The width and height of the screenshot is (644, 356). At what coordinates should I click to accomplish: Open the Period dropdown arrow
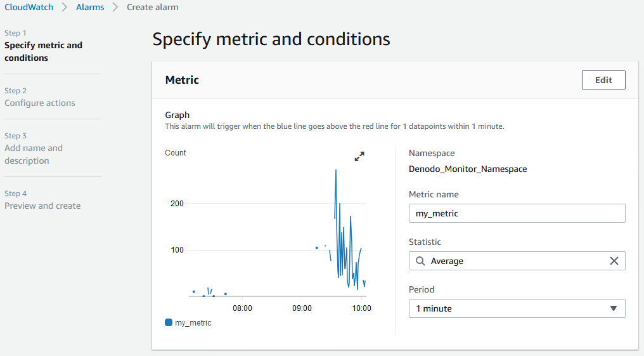[x=613, y=308]
